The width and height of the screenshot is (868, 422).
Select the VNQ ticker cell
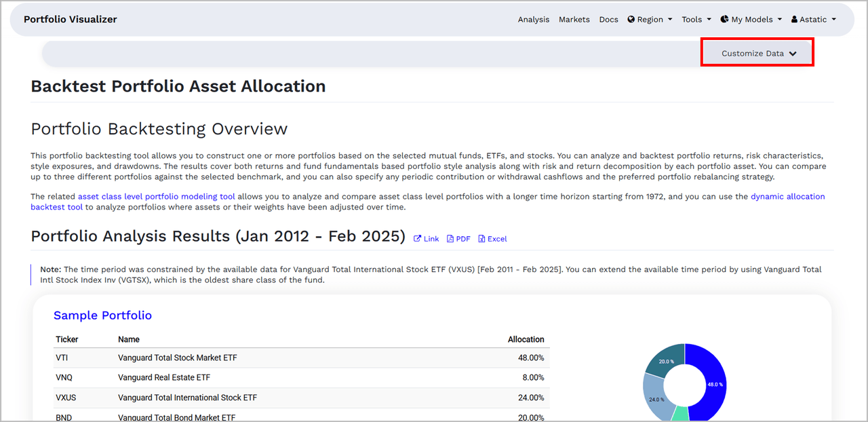[x=64, y=378]
